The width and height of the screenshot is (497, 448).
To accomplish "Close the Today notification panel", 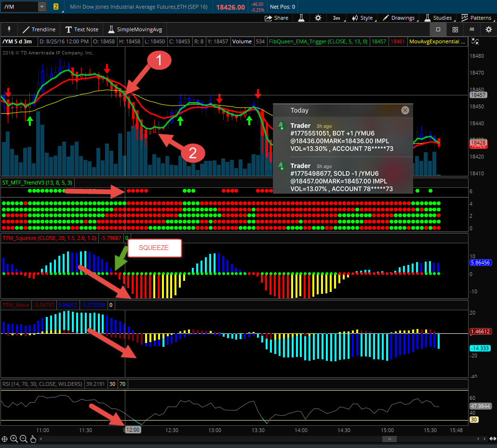I will point(405,110).
